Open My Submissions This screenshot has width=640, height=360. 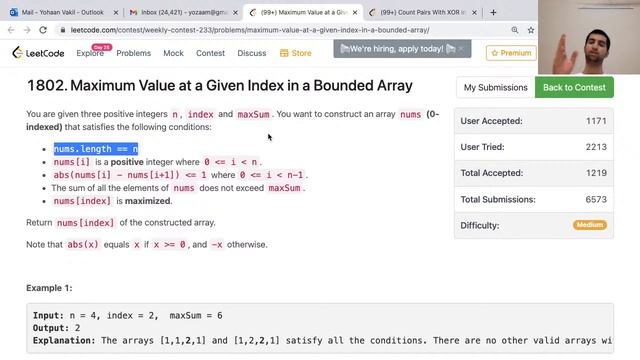pyautogui.click(x=496, y=87)
